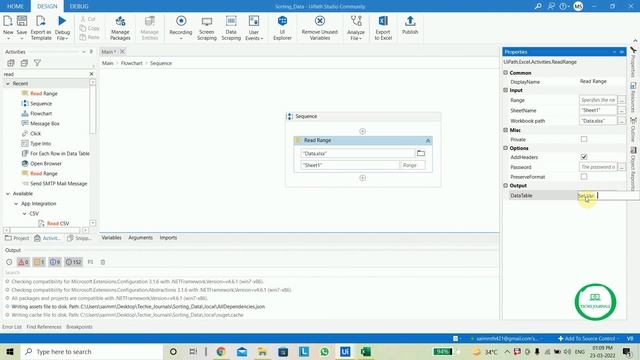Collapse the Input properties section
The height and width of the screenshot is (360, 640).
(505, 90)
